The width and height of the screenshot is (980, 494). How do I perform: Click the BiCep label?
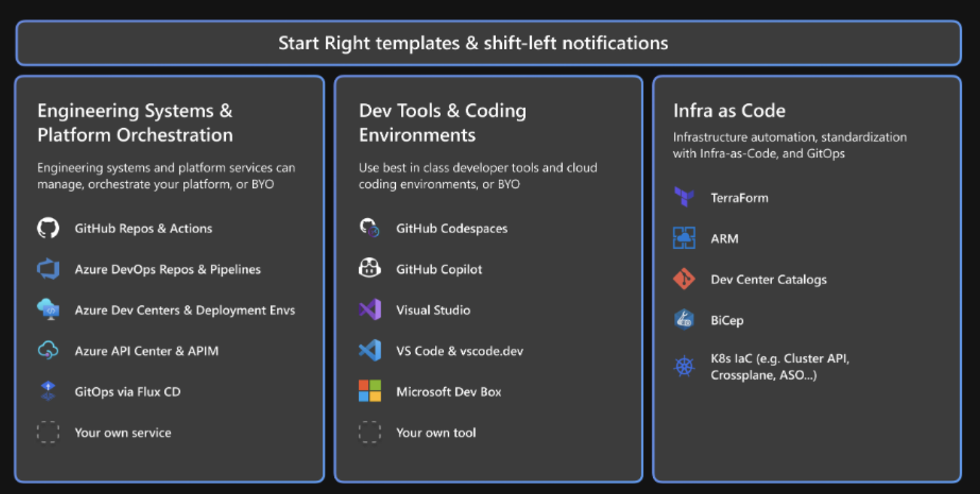point(726,320)
